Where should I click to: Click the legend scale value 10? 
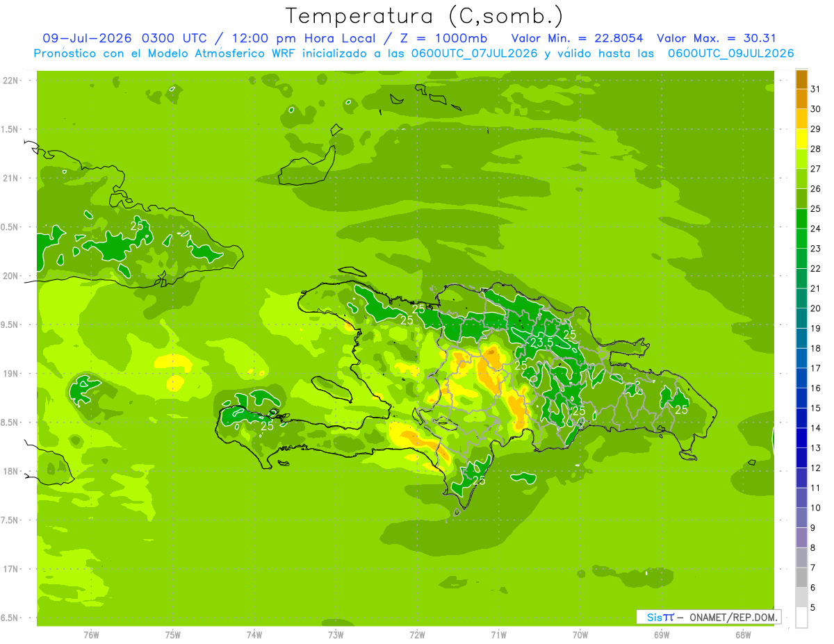click(816, 509)
